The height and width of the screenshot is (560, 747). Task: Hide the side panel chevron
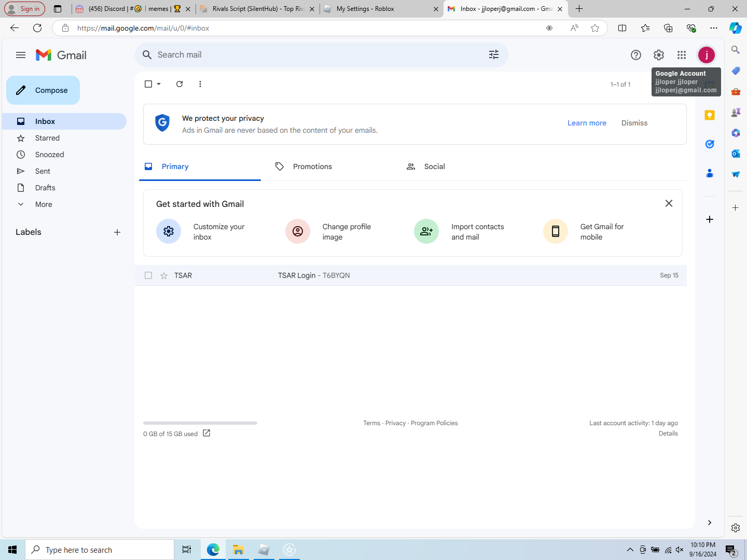pyautogui.click(x=710, y=523)
